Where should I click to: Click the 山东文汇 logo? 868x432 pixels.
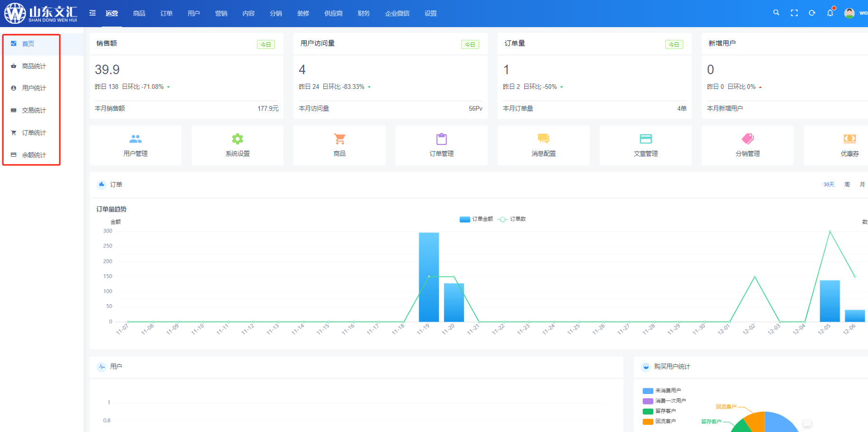pyautogui.click(x=41, y=13)
